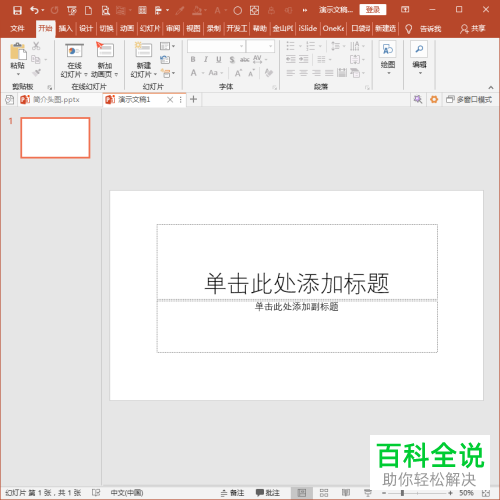Viewport: 500px width, 500px height.
Task: Click the Align right icon
Action: [316, 73]
